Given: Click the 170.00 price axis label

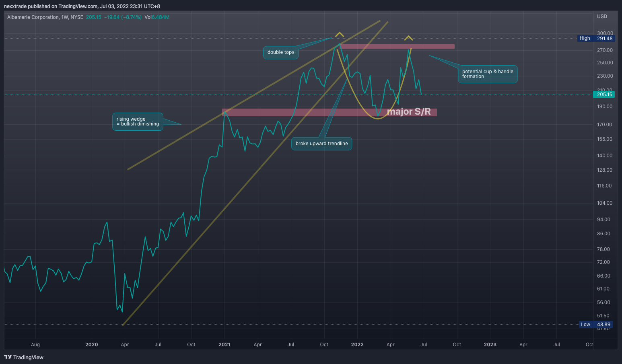Looking at the screenshot, I should pyautogui.click(x=605, y=125).
